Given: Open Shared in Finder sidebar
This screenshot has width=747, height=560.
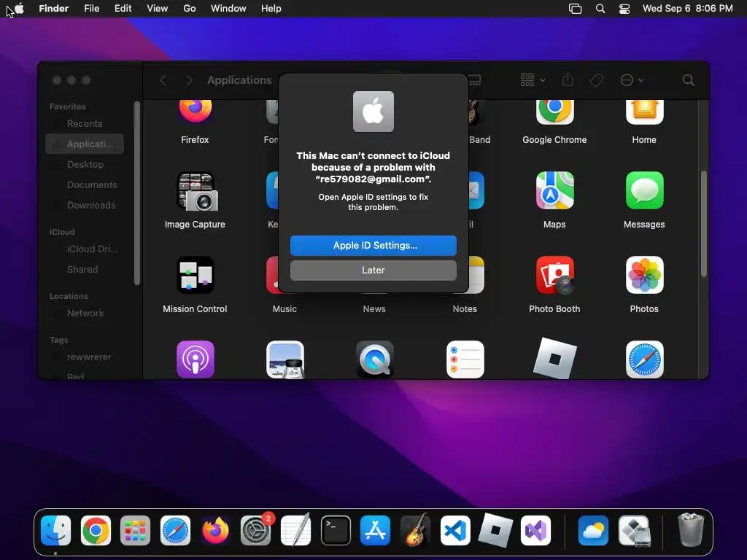Looking at the screenshot, I should 85,270.
